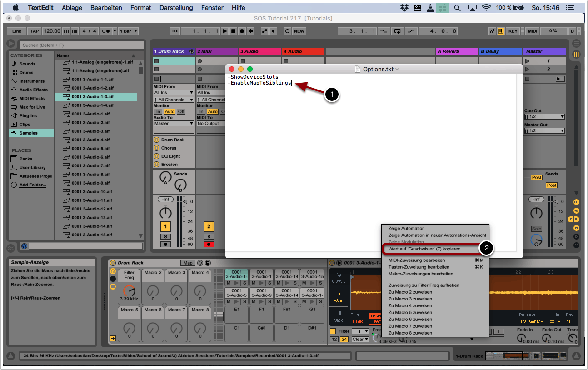
Task: Click the TAP tempo button
Action: click(x=35, y=31)
